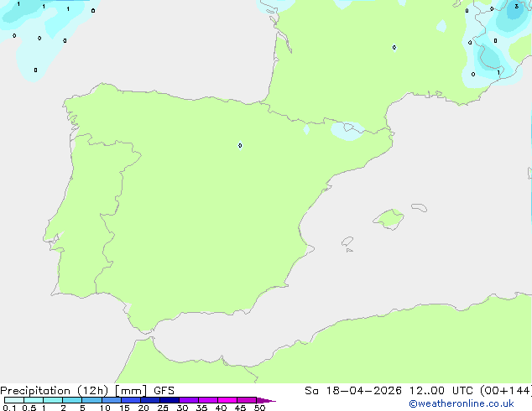Click the 0.5–1 mm legend color swatch
This screenshot has height=411, width=532.
34,400
